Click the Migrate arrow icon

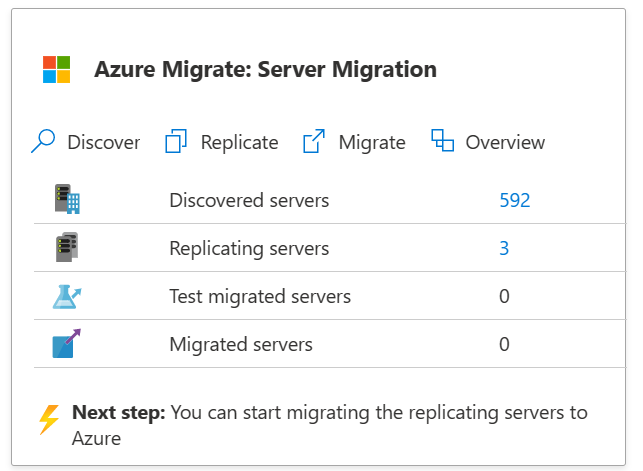click(x=315, y=142)
